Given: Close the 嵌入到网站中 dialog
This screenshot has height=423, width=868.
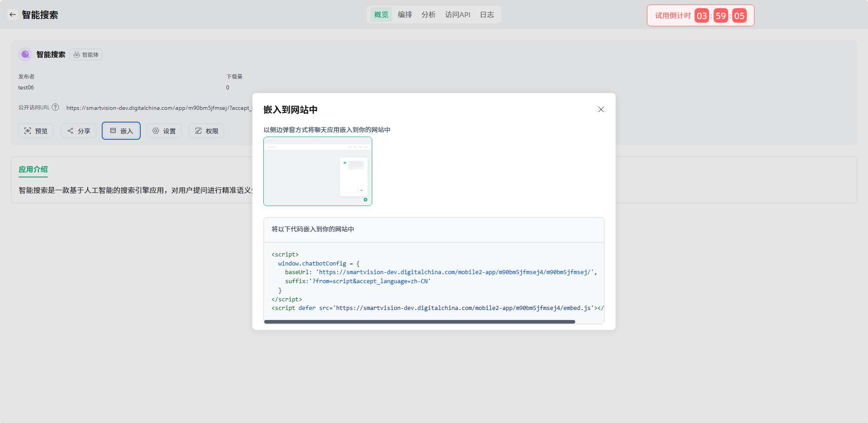Looking at the screenshot, I should pyautogui.click(x=601, y=109).
